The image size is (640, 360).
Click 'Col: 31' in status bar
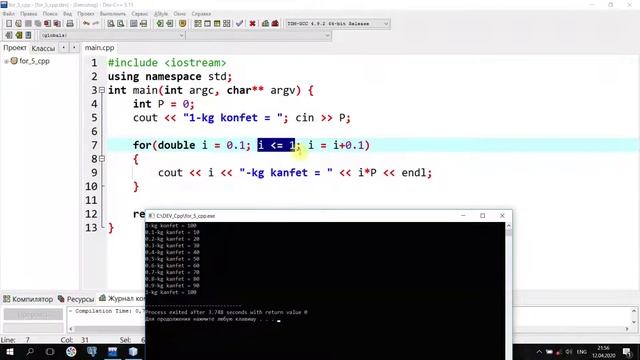(75, 340)
